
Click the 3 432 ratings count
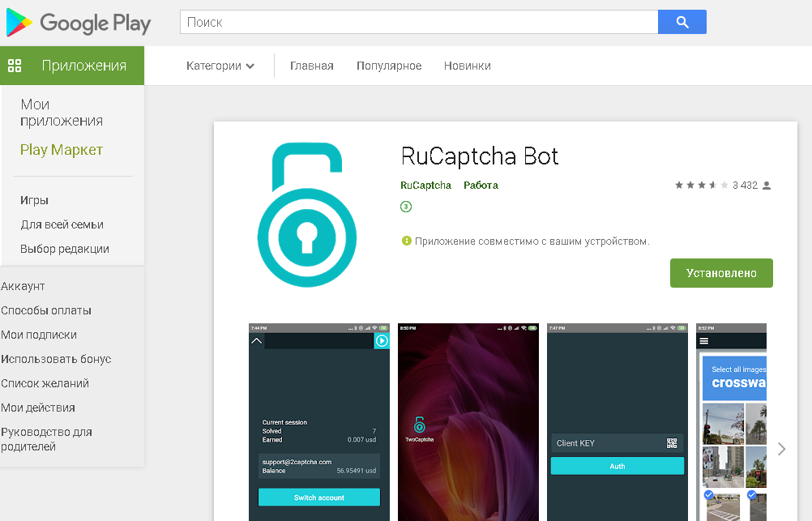745,186
